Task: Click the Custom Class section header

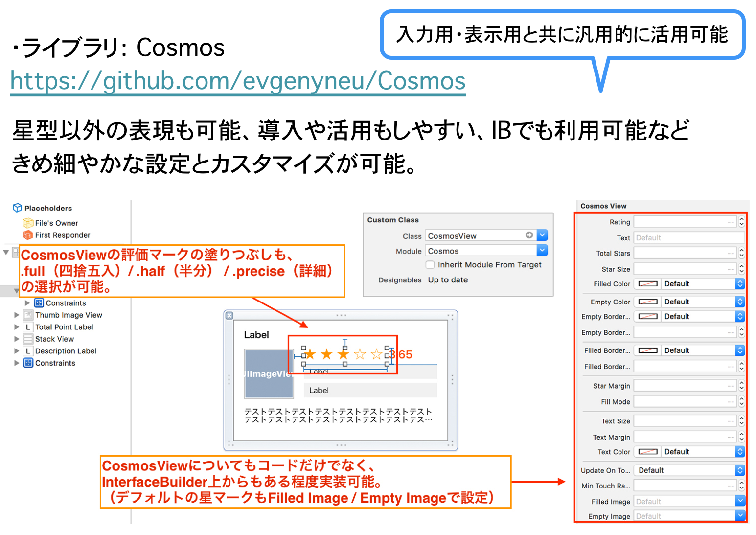Action: click(x=393, y=220)
